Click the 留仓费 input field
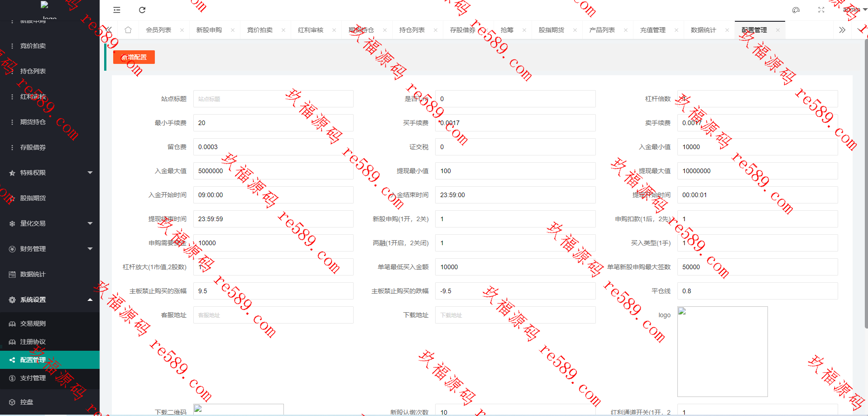Image resolution: width=868 pixels, height=416 pixels. (x=273, y=147)
